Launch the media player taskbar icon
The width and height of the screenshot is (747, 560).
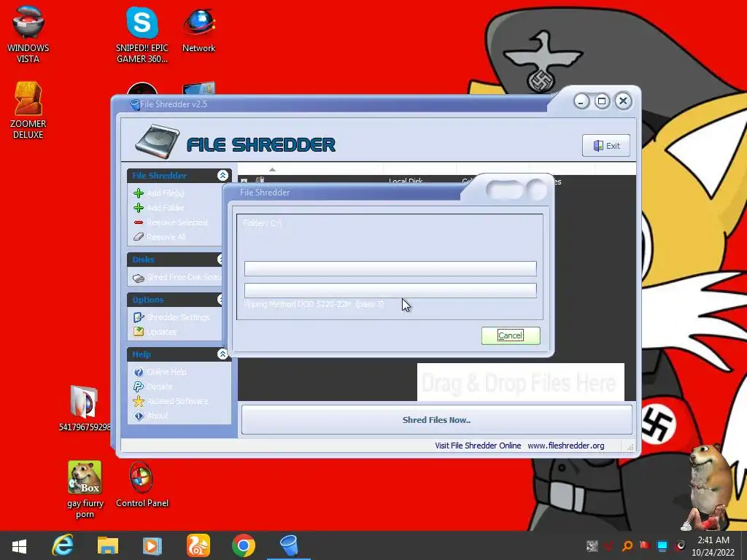(x=152, y=546)
